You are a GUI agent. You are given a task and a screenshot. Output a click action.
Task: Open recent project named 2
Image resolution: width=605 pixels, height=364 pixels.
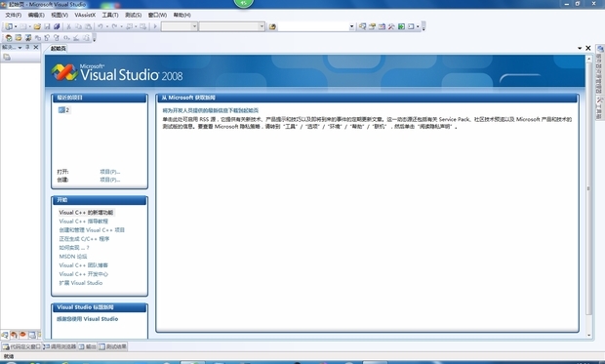(63, 110)
